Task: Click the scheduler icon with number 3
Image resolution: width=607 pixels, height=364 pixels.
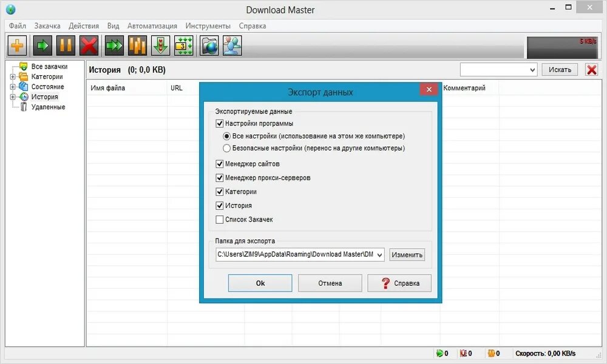Action: coord(183,45)
